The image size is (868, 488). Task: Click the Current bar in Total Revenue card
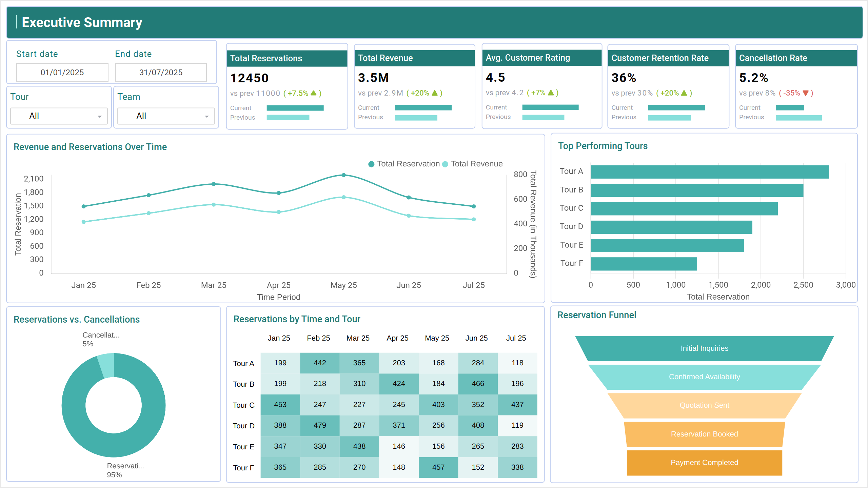point(423,107)
